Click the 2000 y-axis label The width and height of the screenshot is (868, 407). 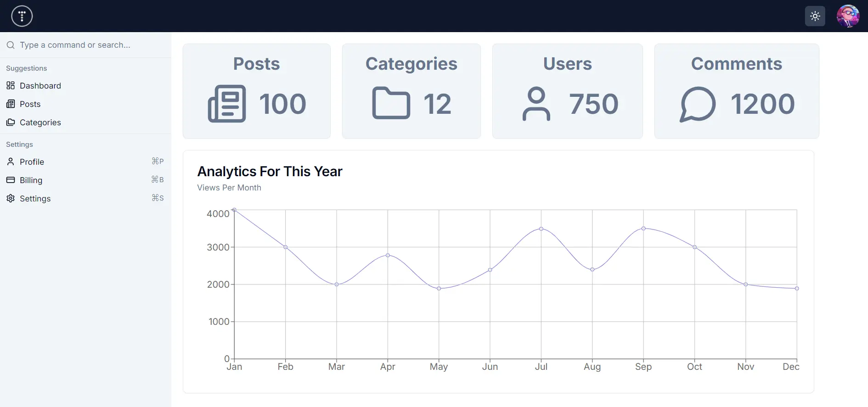click(218, 284)
